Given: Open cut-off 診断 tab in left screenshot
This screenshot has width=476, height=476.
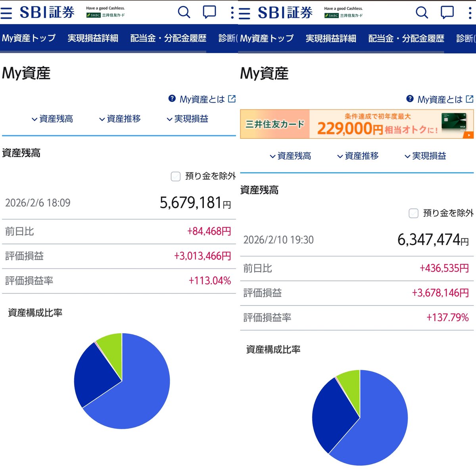Looking at the screenshot, I should click(228, 38).
